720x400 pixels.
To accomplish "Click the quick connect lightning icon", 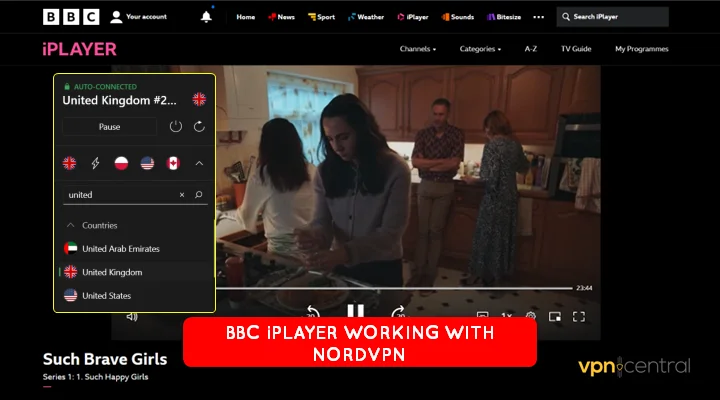I will [95, 163].
